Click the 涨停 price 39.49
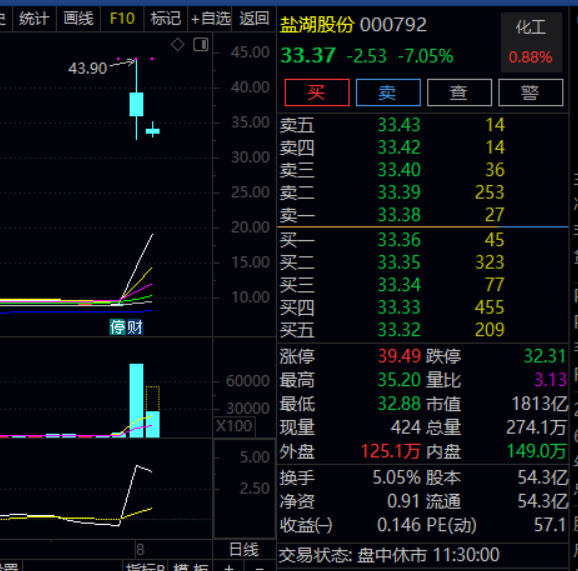Image resolution: width=578 pixels, height=571 pixels. [x=399, y=356]
